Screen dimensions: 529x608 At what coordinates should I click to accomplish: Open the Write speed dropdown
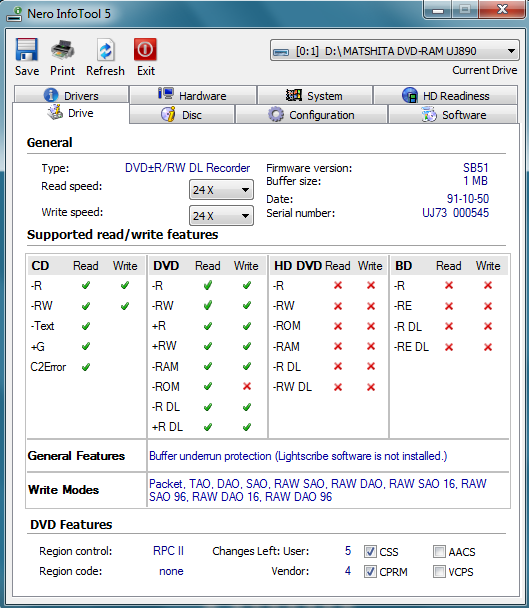(221, 216)
